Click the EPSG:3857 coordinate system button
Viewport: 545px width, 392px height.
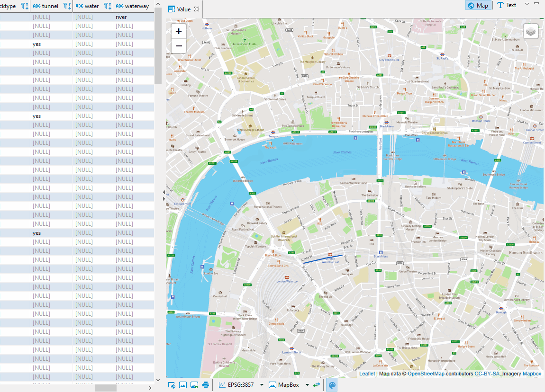pos(236,385)
